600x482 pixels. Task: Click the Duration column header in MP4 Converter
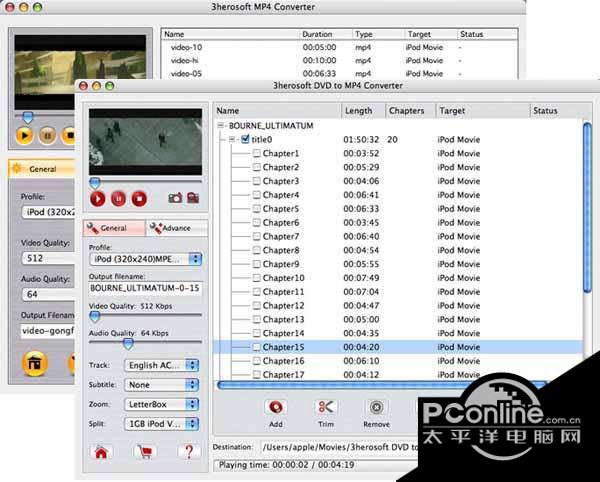coord(326,34)
